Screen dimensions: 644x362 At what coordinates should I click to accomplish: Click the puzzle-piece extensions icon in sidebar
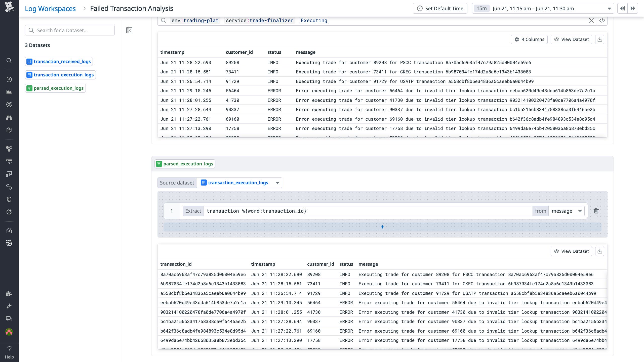pyautogui.click(x=9, y=293)
